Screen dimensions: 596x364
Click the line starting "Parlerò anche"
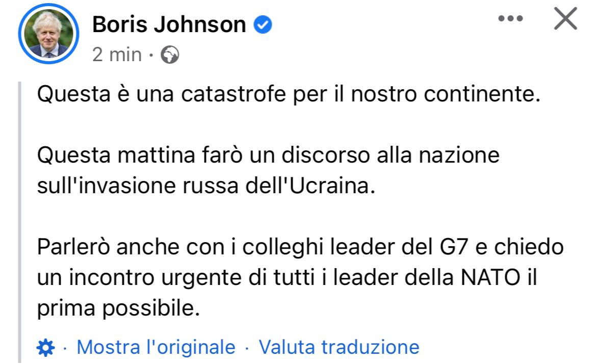[x=300, y=247]
